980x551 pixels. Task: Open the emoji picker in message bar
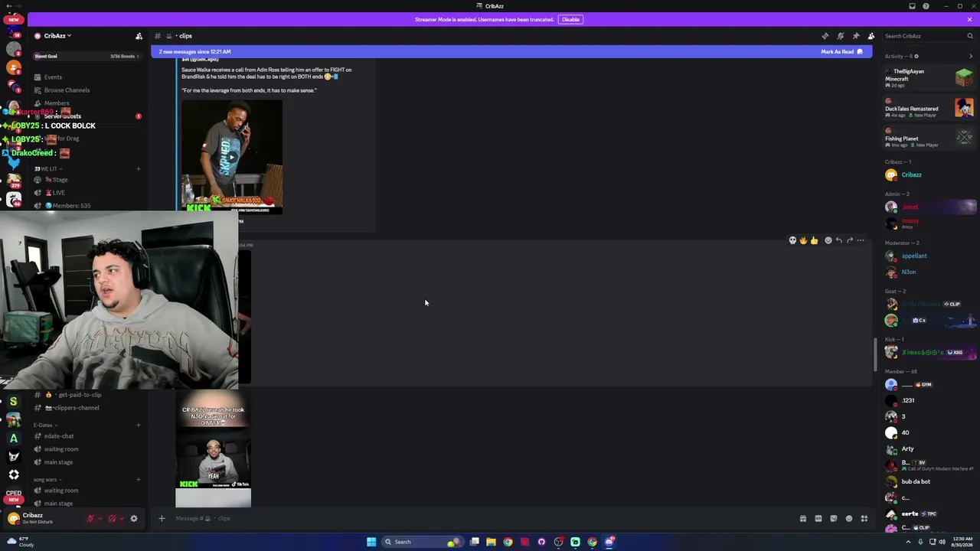849,519
